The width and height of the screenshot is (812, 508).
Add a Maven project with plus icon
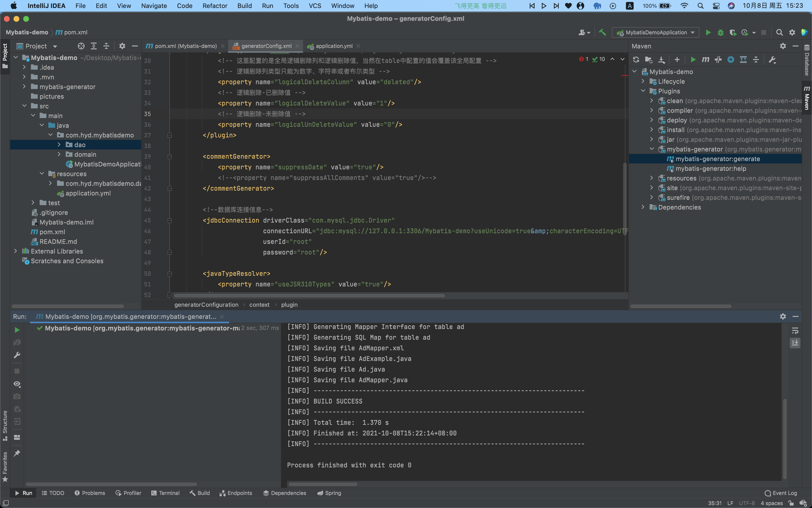pyautogui.click(x=677, y=60)
